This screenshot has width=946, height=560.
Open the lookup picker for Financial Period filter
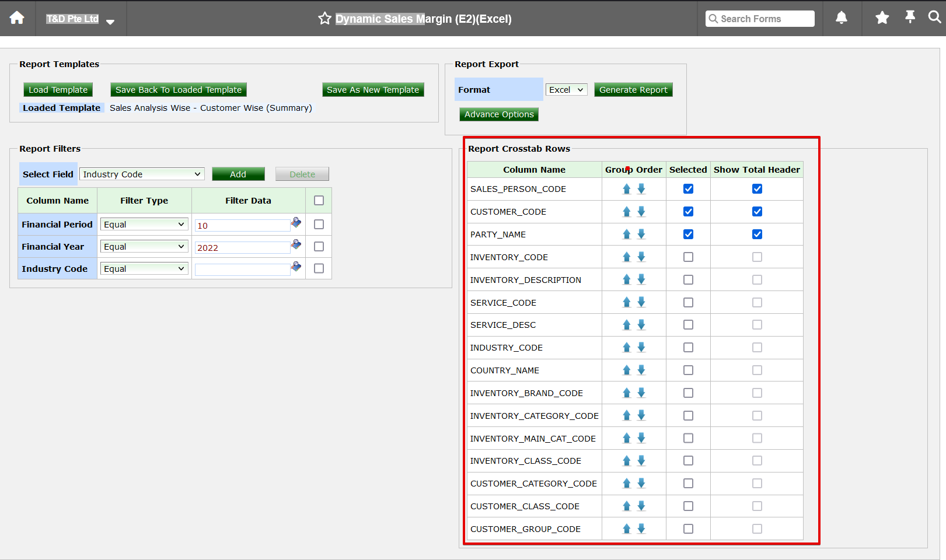coord(295,222)
